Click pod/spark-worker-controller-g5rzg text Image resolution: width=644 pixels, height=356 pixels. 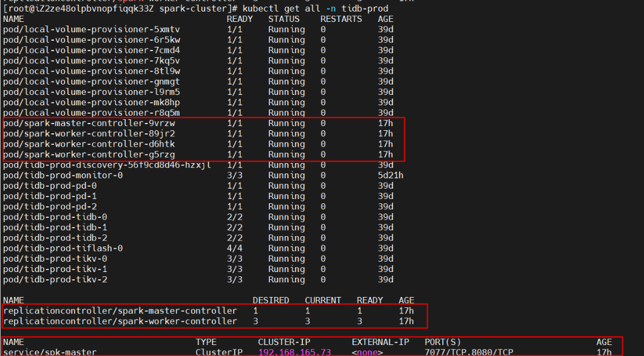click(x=89, y=155)
